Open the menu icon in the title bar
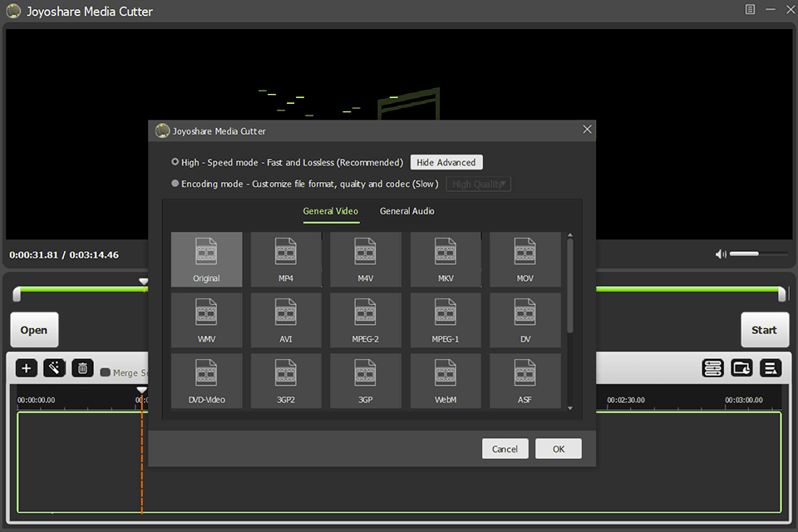The image size is (798, 532). 751,10
